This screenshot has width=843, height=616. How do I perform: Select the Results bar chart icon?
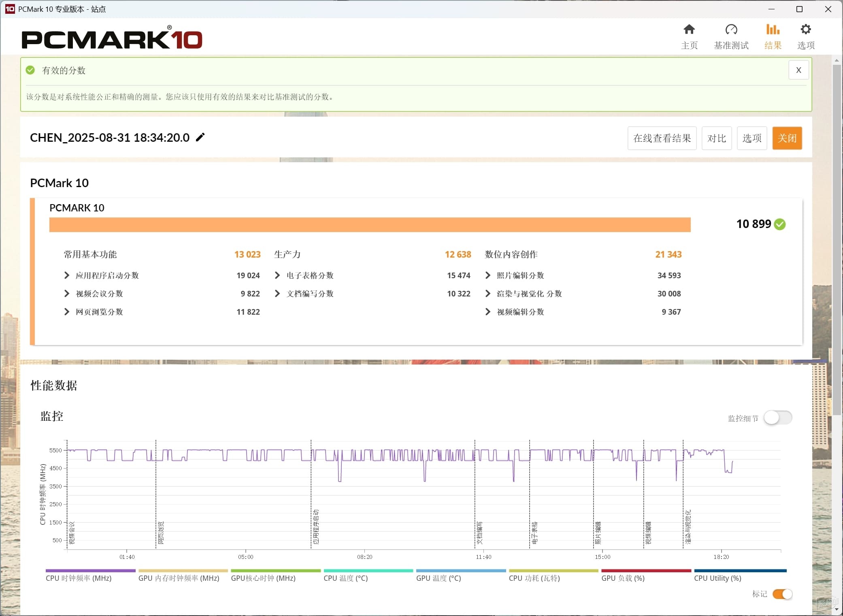[773, 30]
